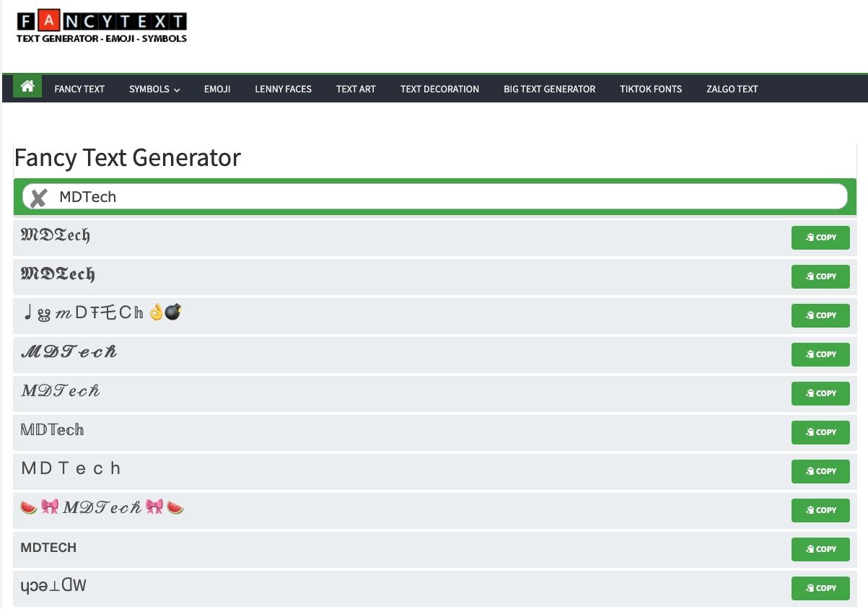Go to Lenny Faces page
The height and width of the screenshot is (609, 868).
(x=283, y=89)
